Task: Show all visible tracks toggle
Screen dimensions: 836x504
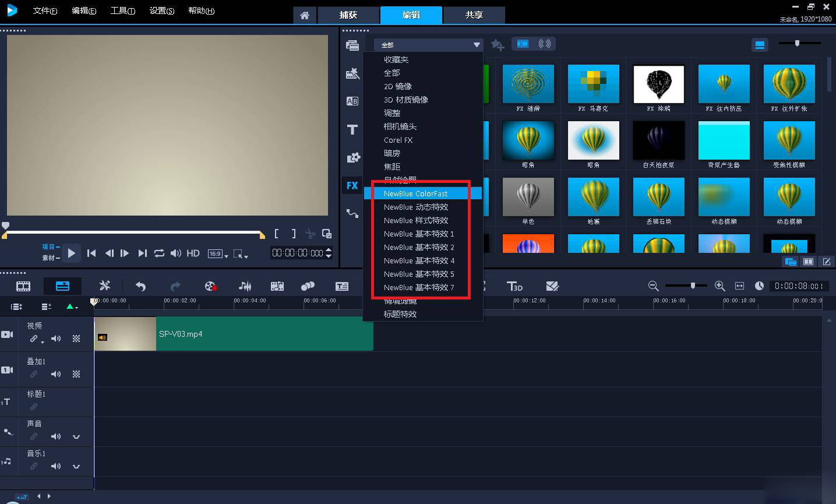Action: pos(16,306)
